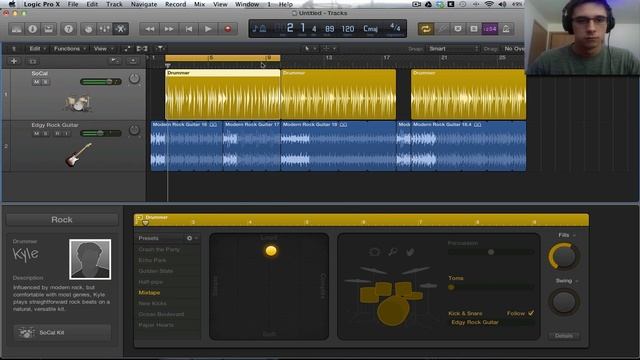Click the Solo mode icon in control bar

474,29
